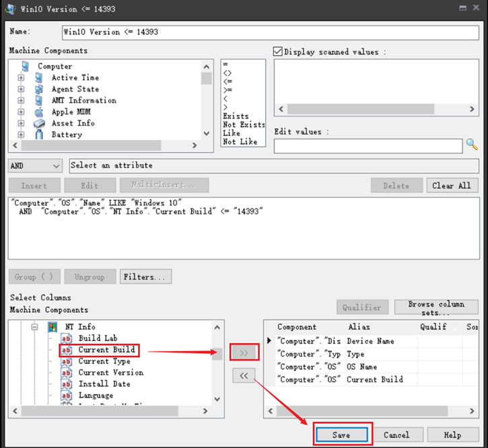
Task: Click the Current Build attribute icon
Action: click(66, 350)
